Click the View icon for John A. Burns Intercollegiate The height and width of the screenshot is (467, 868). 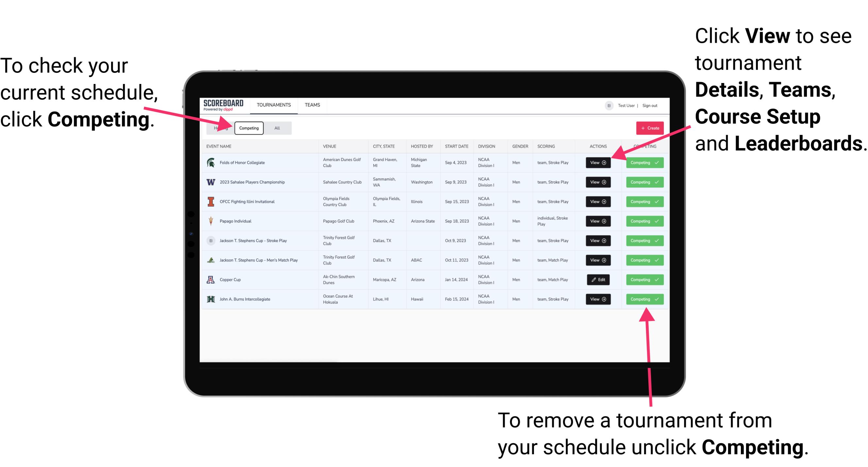(598, 299)
